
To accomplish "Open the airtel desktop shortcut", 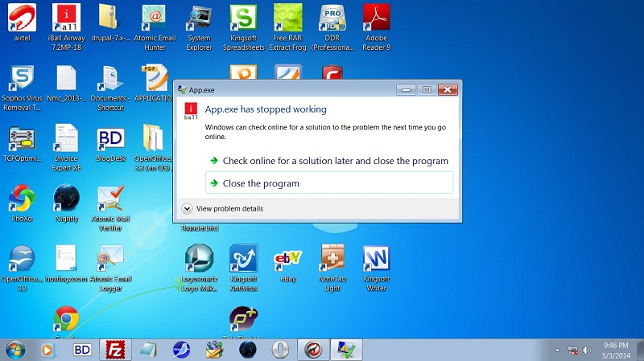I will click(22, 19).
